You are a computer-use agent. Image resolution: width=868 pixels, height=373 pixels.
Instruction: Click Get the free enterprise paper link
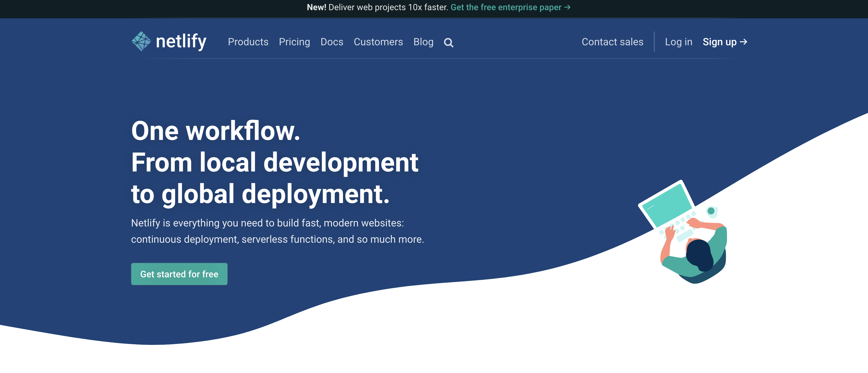[510, 7]
